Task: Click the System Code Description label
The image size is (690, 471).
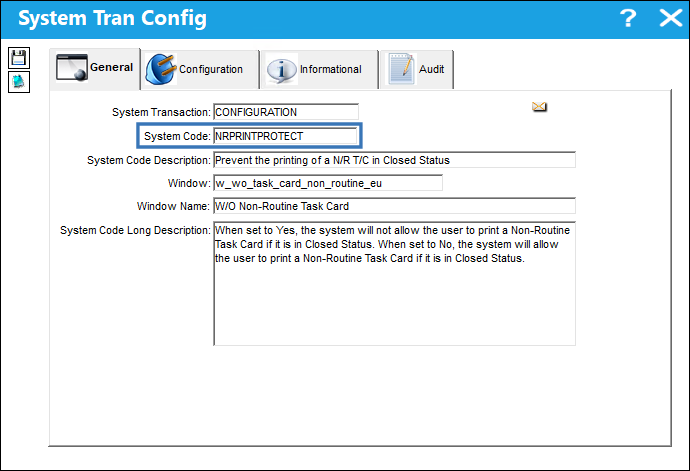Action: 149,160
